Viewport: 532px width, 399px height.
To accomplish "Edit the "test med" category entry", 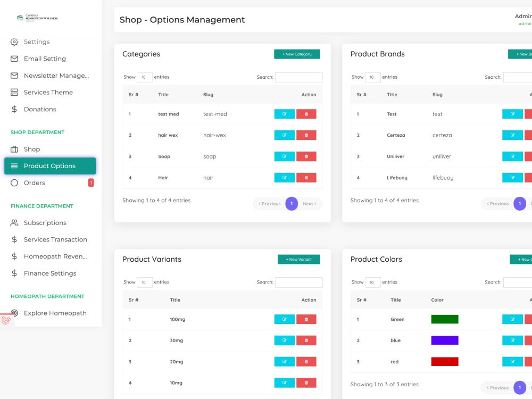I will [284, 113].
